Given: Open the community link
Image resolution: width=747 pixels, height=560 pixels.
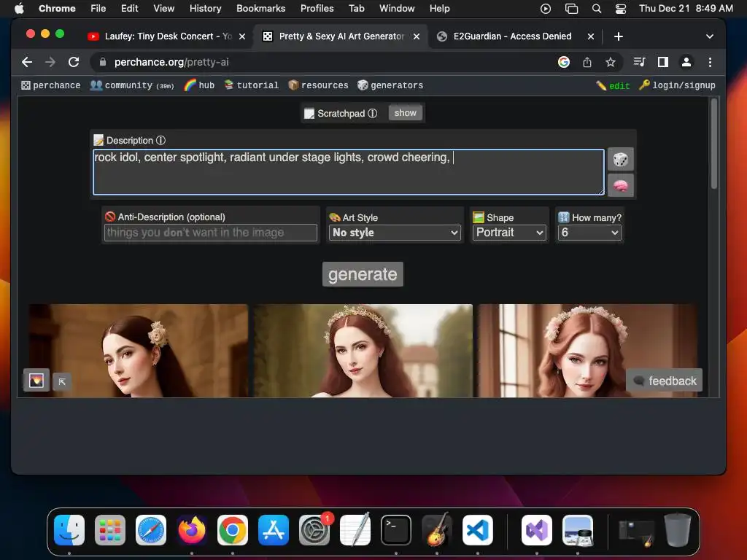Looking at the screenshot, I should tap(133, 85).
